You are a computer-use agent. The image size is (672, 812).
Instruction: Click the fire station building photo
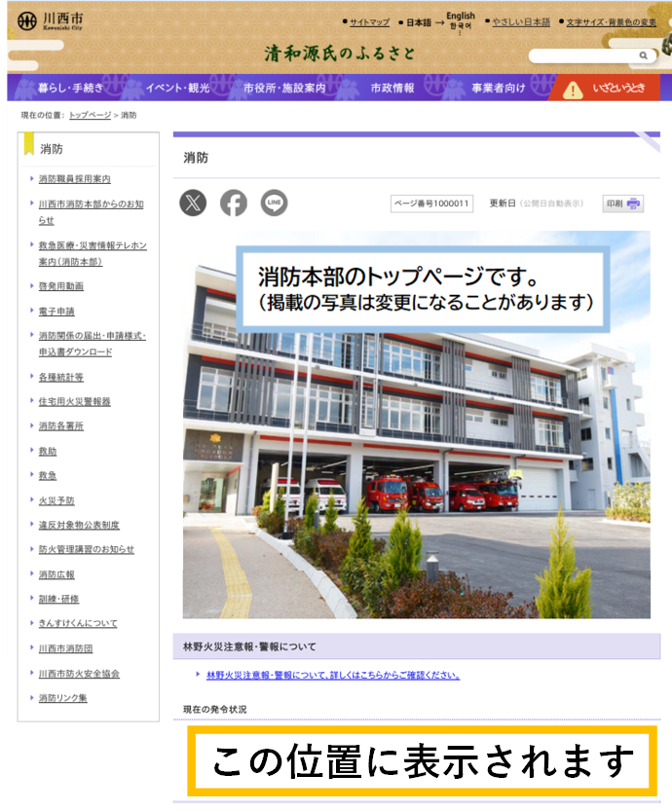point(417,424)
